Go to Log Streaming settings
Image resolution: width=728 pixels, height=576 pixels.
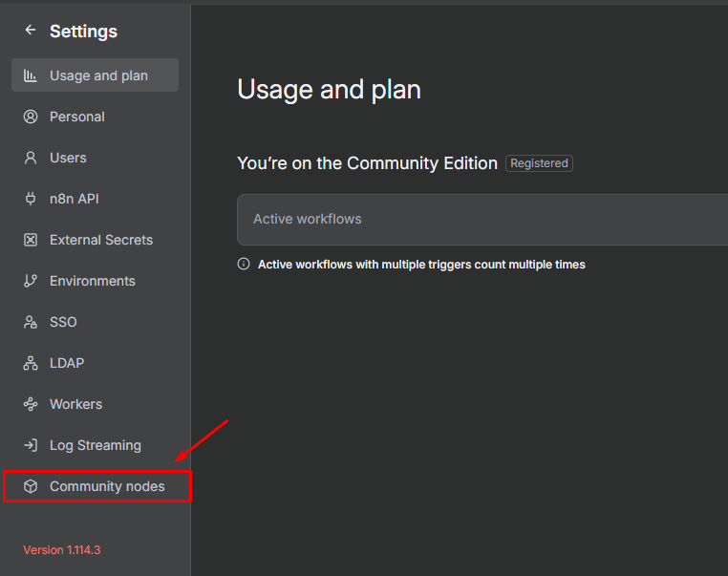click(95, 445)
